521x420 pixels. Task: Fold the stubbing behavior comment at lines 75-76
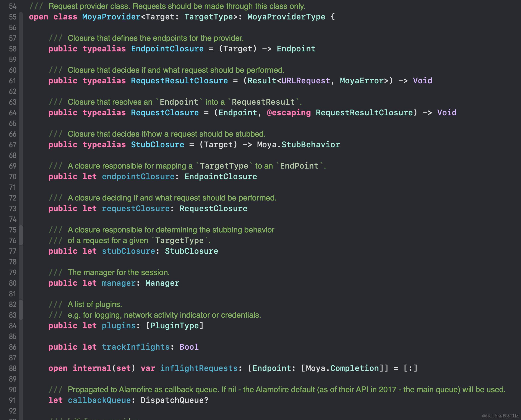pos(21,235)
